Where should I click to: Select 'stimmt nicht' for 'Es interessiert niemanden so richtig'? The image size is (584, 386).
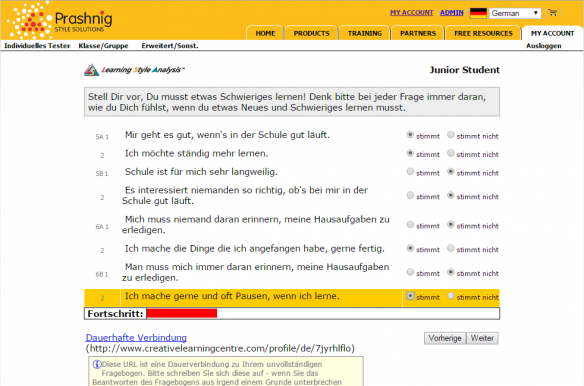coord(451,196)
